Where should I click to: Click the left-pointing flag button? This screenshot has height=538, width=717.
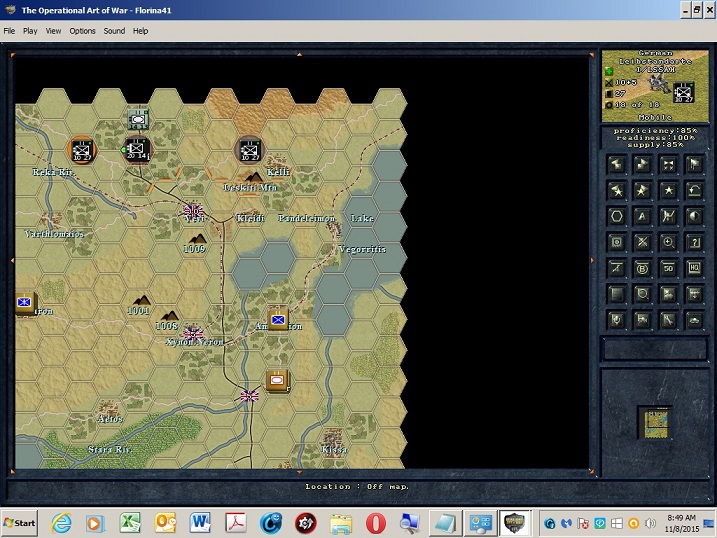616,164
